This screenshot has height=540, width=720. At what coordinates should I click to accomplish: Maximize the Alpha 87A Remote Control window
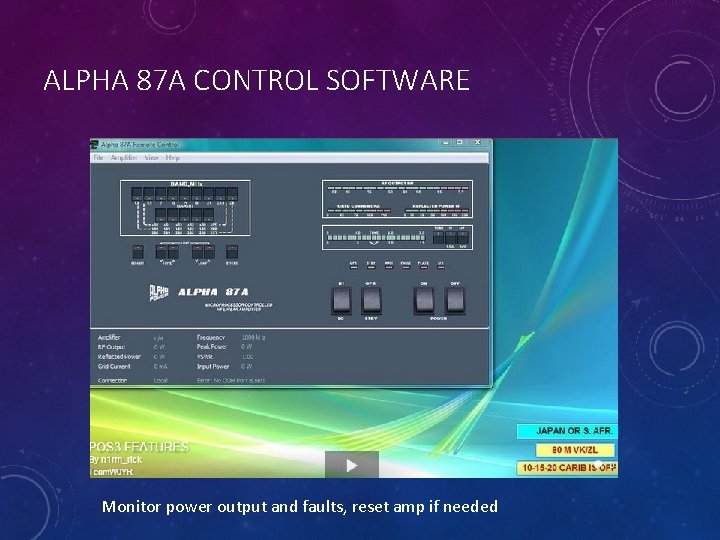[x=460, y=143]
